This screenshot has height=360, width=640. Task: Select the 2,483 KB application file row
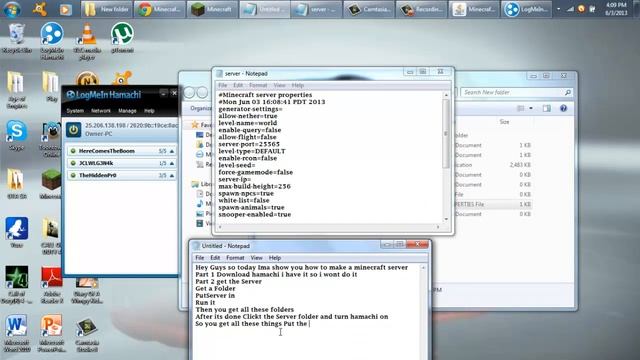493,165
